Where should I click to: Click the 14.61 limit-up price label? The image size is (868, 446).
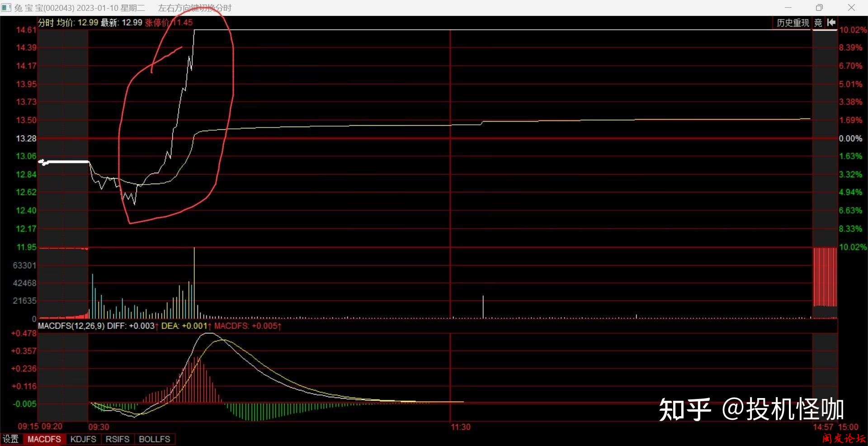coord(26,30)
